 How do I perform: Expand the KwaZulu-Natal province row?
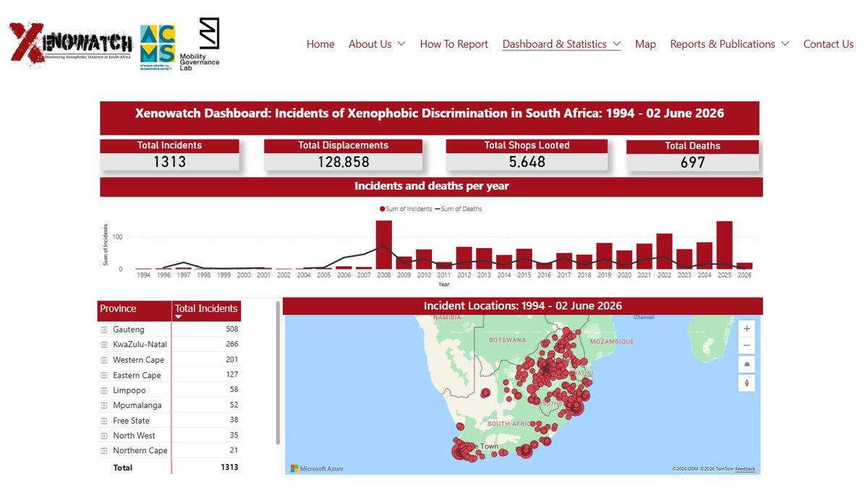[x=104, y=345]
